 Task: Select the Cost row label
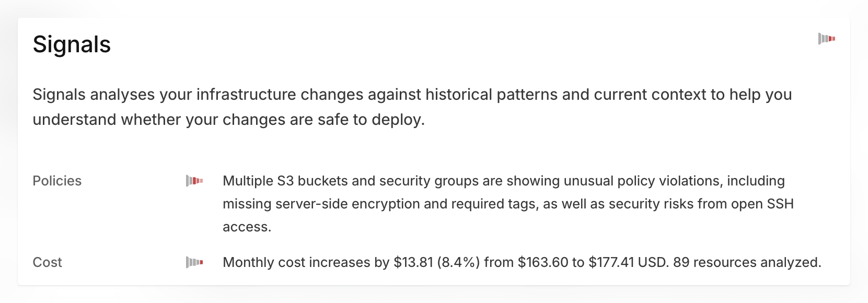pos(47,262)
